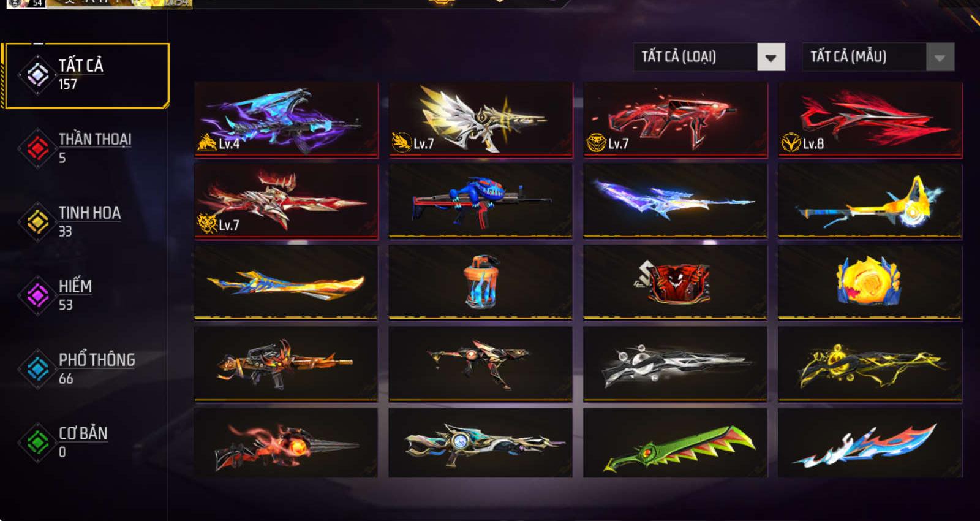Viewport: 980px width, 521px height.
Task: Choose the red Lv.8 crossbow-style skin
Action: (870, 120)
